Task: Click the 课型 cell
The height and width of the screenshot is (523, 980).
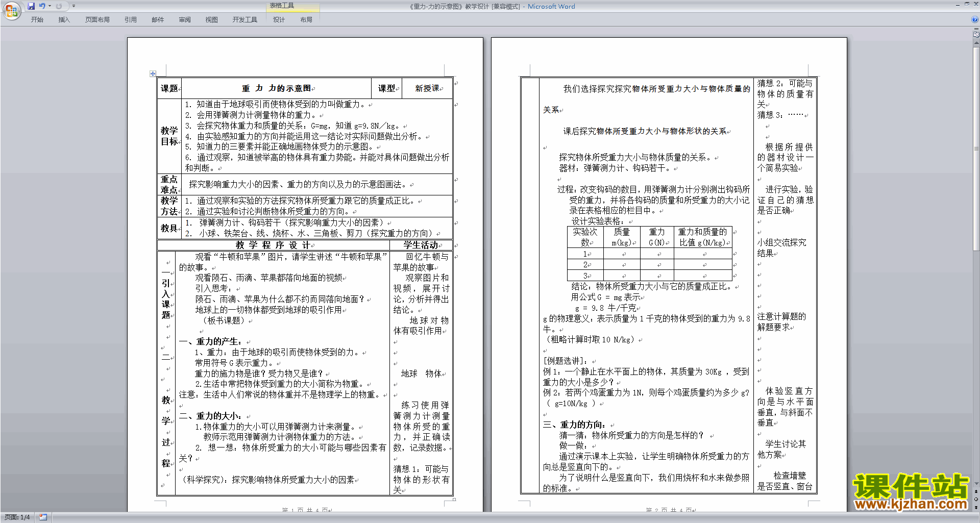Action: point(386,88)
